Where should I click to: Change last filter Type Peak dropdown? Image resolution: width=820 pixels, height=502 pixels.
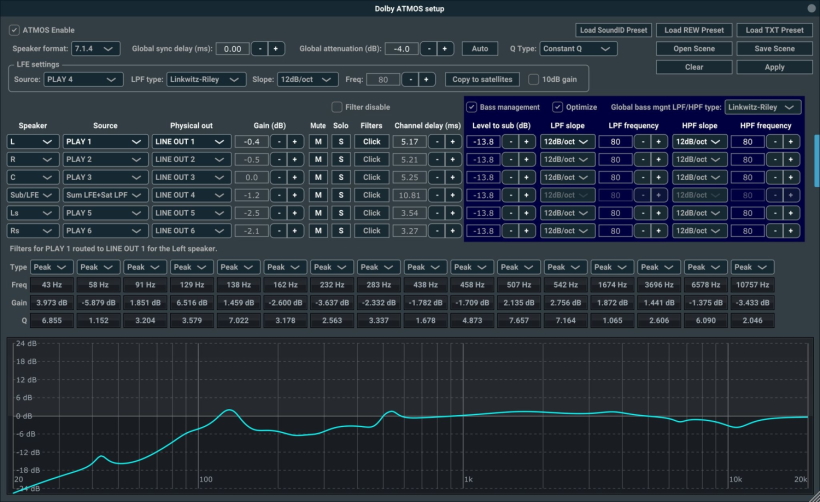click(752, 267)
